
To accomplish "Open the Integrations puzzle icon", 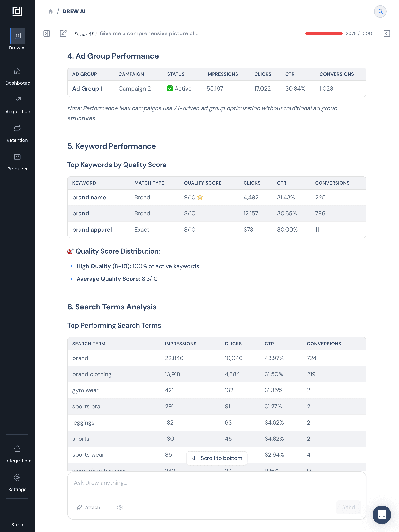I will 17,449.
